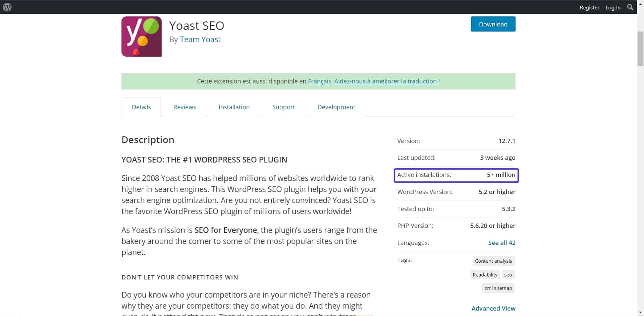The image size is (644, 316).
Task: Click Aidez-nous à améliorer la traduction link
Action: tap(387, 81)
